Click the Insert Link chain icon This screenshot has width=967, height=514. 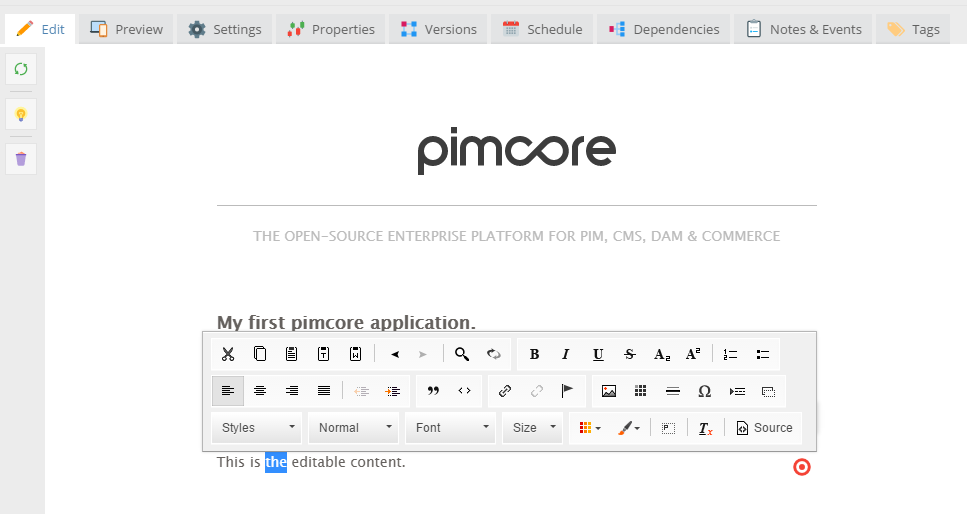(x=505, y=391)
